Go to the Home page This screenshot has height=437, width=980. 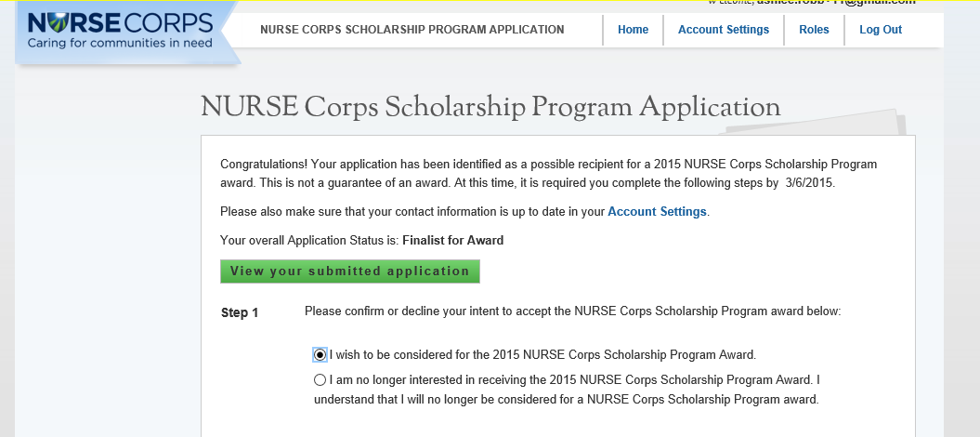tap(633, 30)
